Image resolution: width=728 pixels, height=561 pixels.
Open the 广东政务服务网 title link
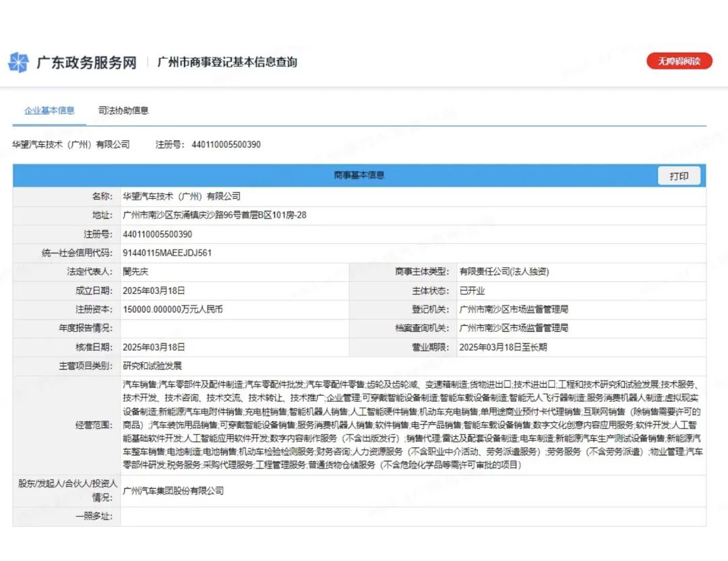tap(86, 63)
